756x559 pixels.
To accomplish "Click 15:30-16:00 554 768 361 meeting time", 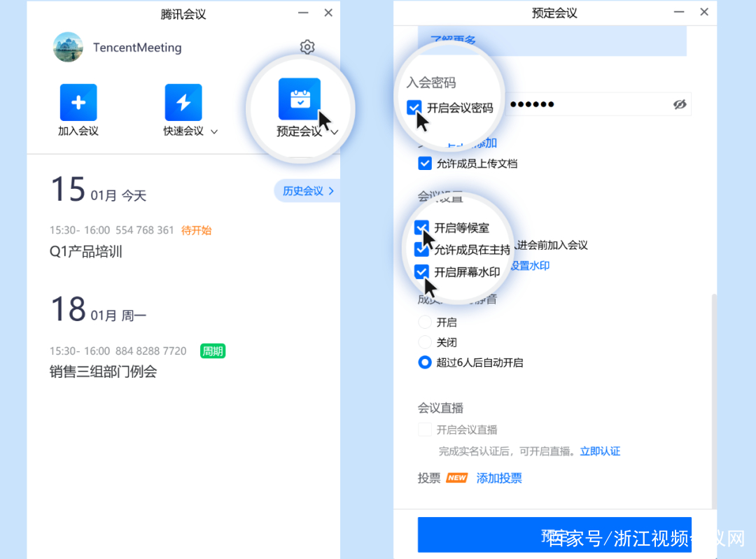I will tap(111, 230).
